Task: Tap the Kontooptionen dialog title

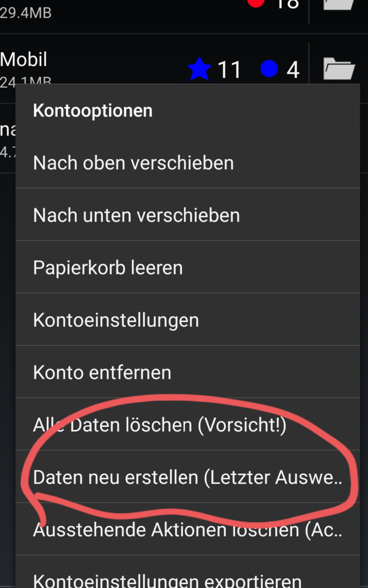Action: point(93,111)
